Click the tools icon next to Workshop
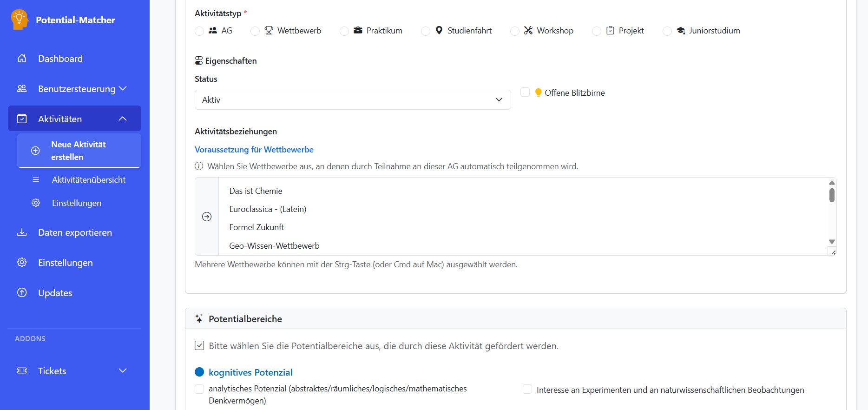Screen dimensions: 868x410 (x=528, y=30)
